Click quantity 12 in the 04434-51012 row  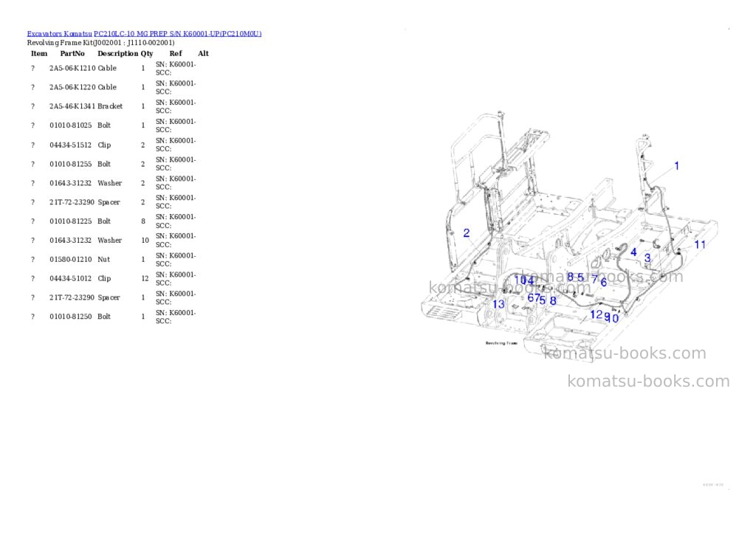[145, 279]
